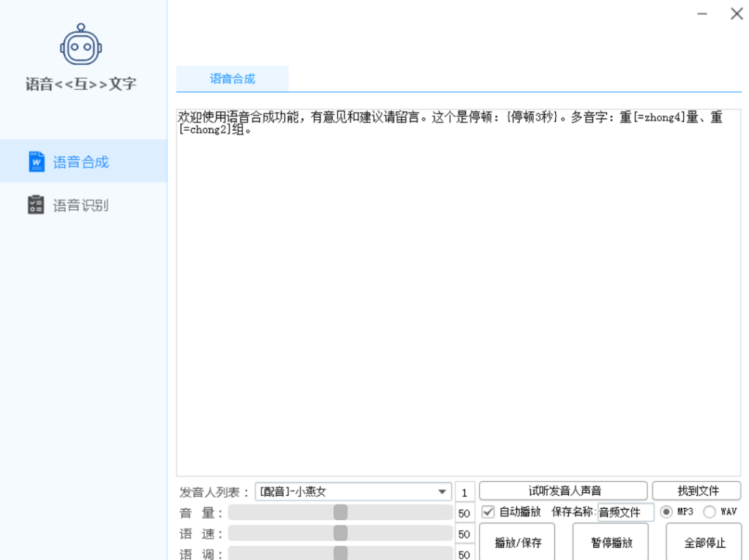Click the 音量 value box showing 50
The image size is (749, 560).
pyautogui.click(x=464, y=513)
